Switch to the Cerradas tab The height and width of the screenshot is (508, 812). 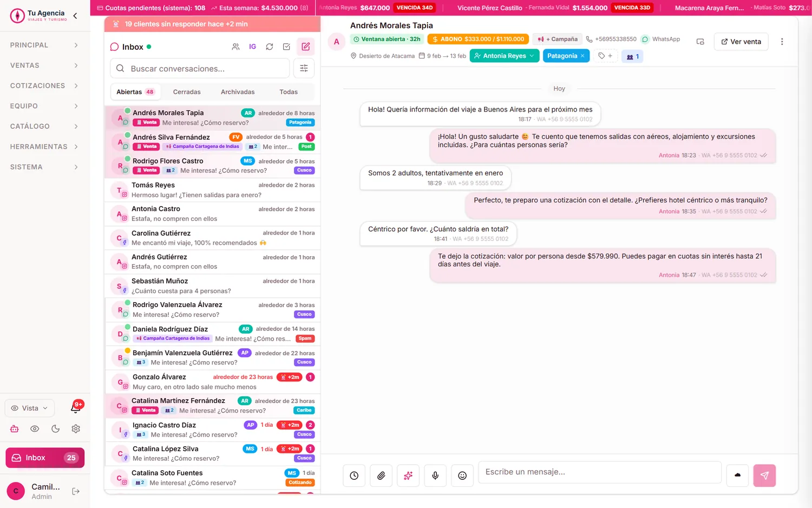[x=187, y=92]
